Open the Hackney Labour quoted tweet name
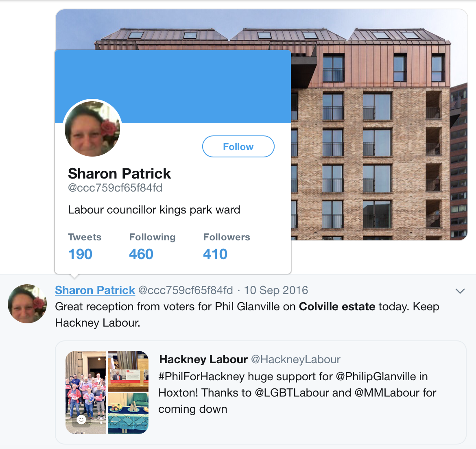The image size is (476, 449). 203,360
